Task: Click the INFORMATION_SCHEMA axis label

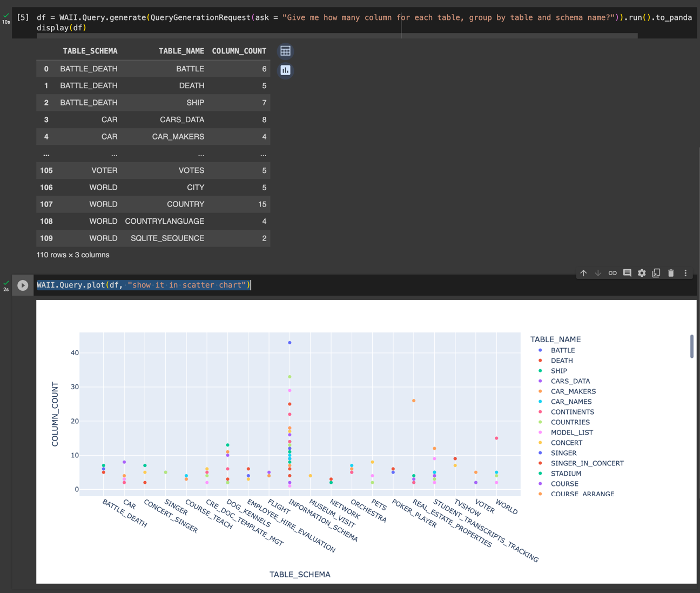Action: tap(323, 521)
